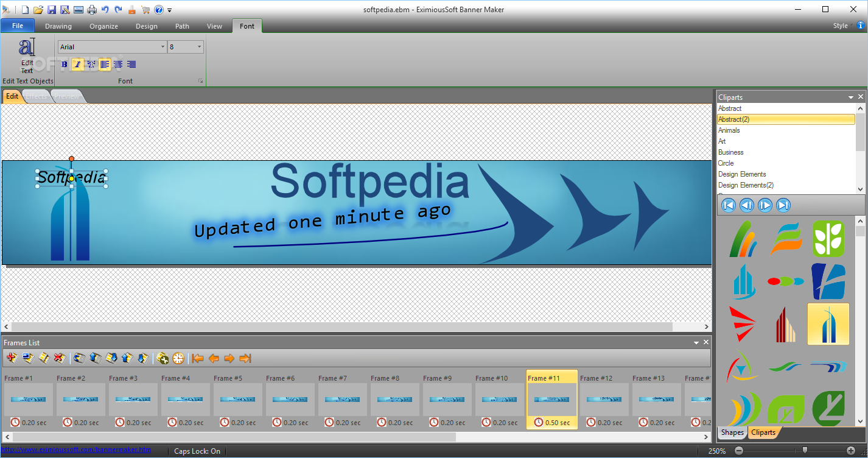
Task: Open the Info icon beside Style
Action: tap(861, 26)
